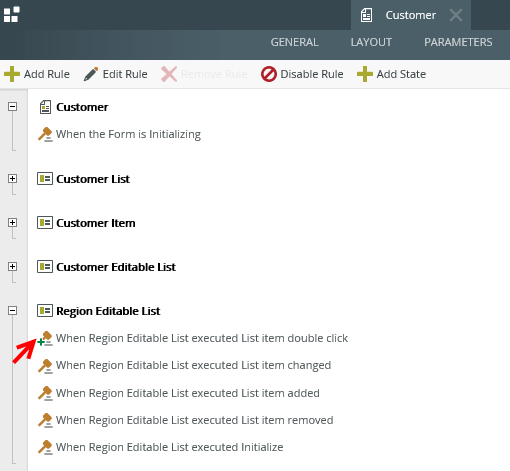Click the Customer Editable List view icon

(45, 267)
